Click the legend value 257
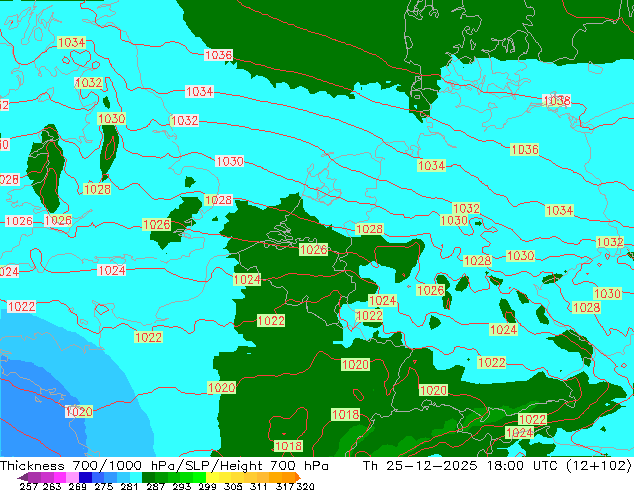 click(x=29, y=486)
